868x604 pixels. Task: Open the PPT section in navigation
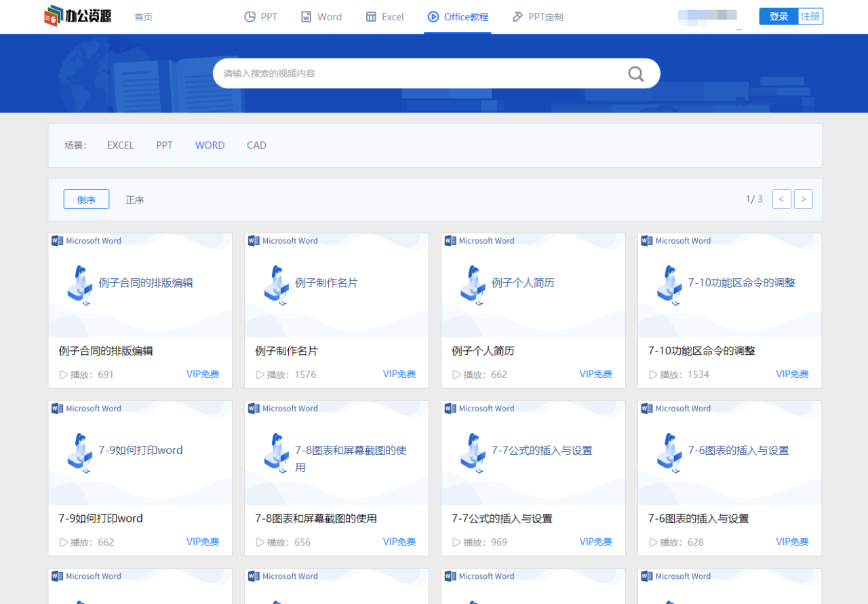[261, 17]
